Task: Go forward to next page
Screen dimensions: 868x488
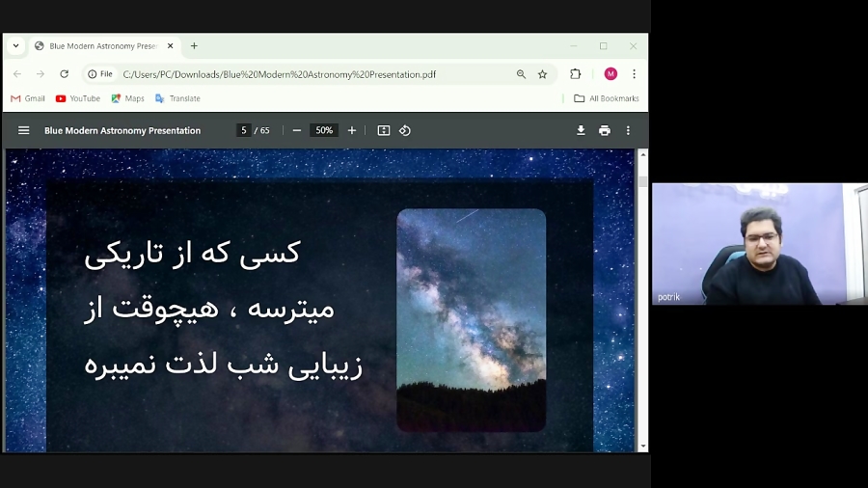Action: point(41,74)
